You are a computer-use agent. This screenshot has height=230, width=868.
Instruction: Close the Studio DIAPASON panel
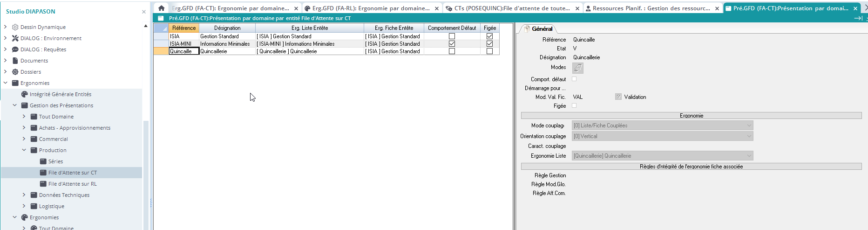143,12
